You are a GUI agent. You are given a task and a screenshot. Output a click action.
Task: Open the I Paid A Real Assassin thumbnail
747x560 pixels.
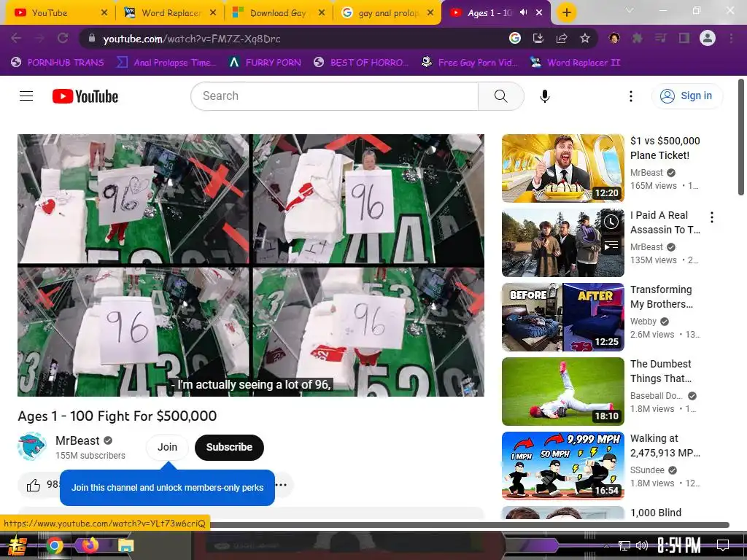(x=562, y=242)
